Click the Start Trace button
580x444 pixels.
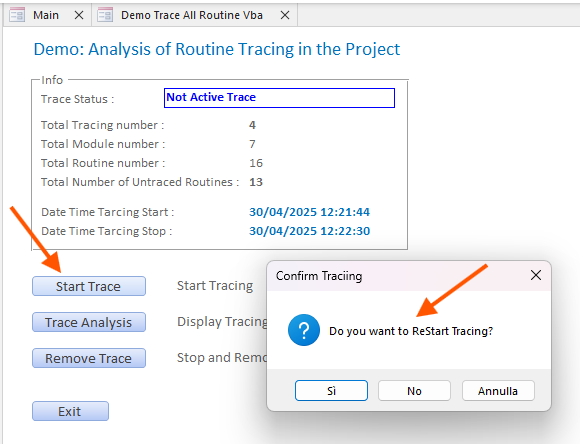[x=89, y=286]
